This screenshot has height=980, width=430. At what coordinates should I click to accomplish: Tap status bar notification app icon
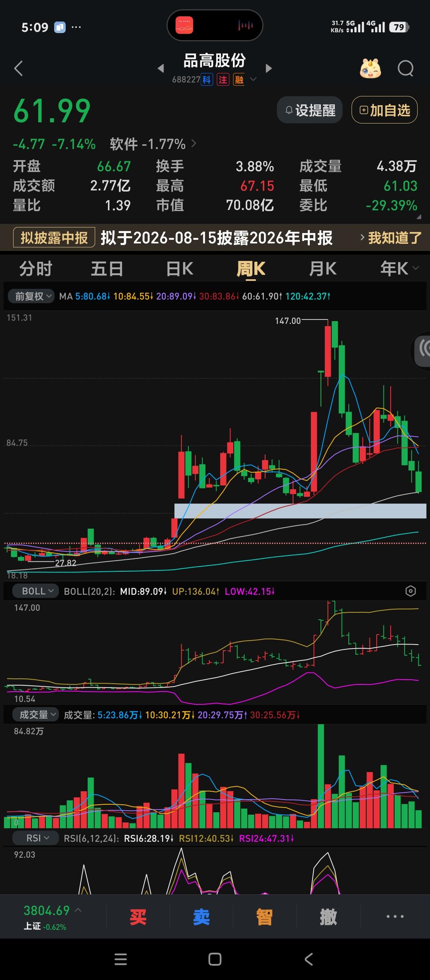pyautogui.click(x=60, y=27)
